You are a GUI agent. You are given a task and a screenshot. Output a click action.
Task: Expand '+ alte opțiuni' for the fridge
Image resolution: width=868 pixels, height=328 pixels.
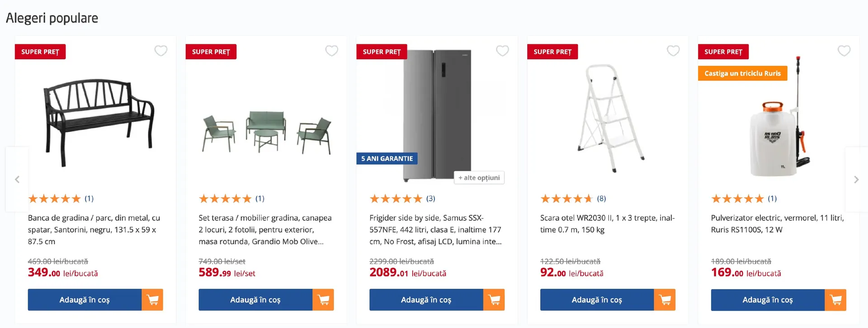click(479, 177)
